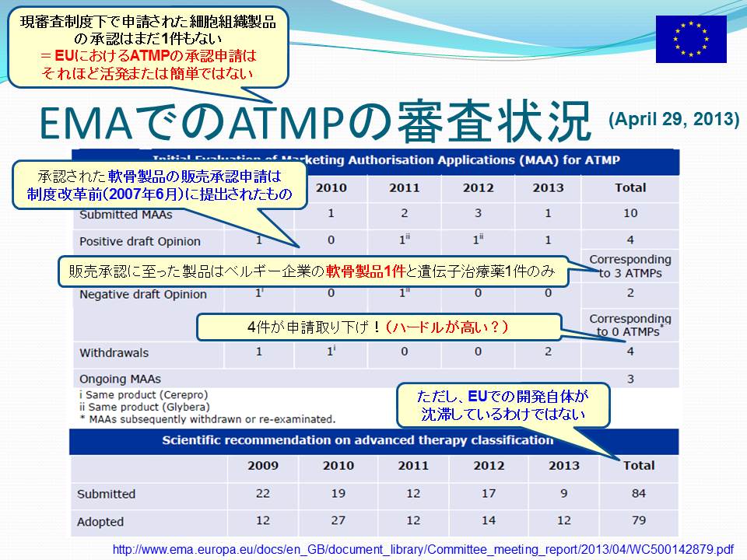Click the 'Corresponding to 0 ATMPs' cell
The image size is (747, 560).
(630, 325)
